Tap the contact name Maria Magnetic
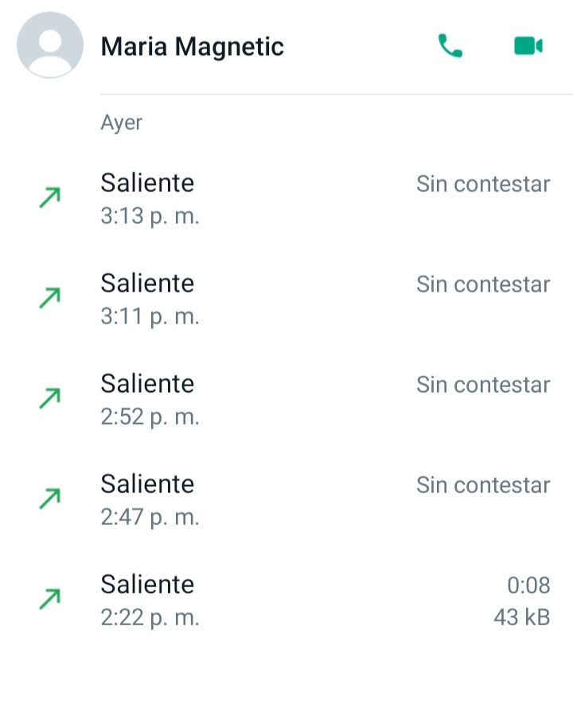Screen dimensions: 573x728 pyautogui.click(x=192, y=46)
